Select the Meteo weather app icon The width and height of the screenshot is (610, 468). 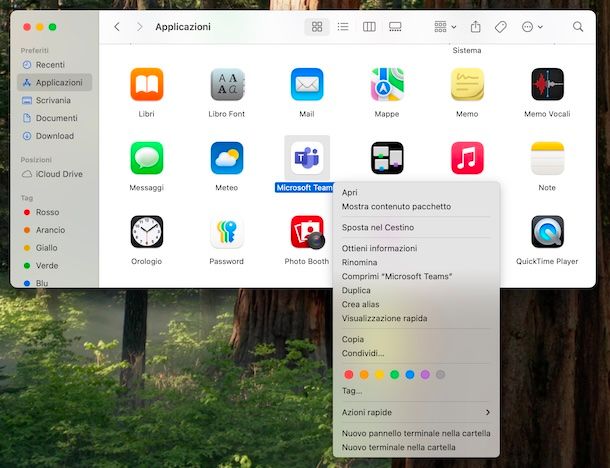point(227,158)
